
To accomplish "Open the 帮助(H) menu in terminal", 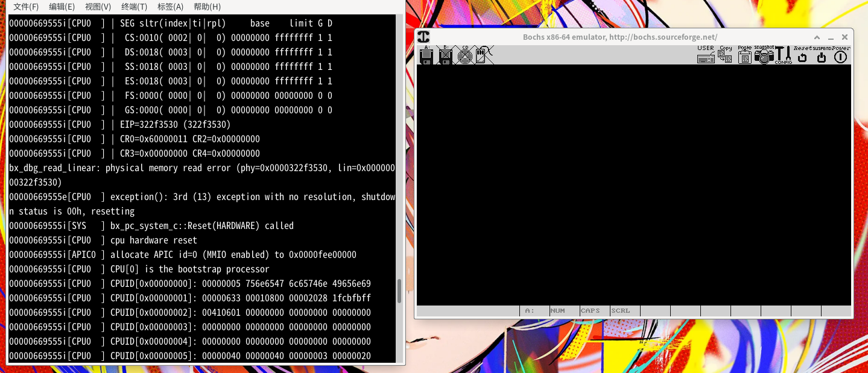I will click(x=207, y=7).
